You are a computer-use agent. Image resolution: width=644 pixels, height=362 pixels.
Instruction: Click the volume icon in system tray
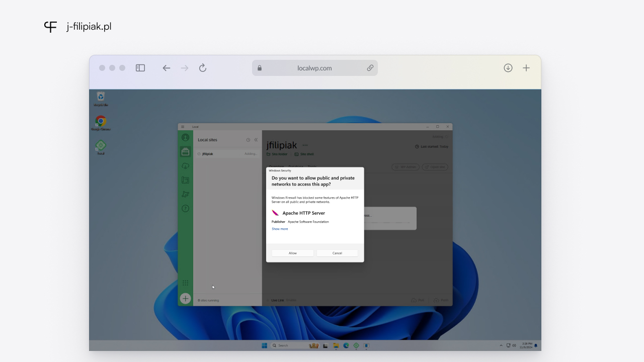(x=514, y=345)
